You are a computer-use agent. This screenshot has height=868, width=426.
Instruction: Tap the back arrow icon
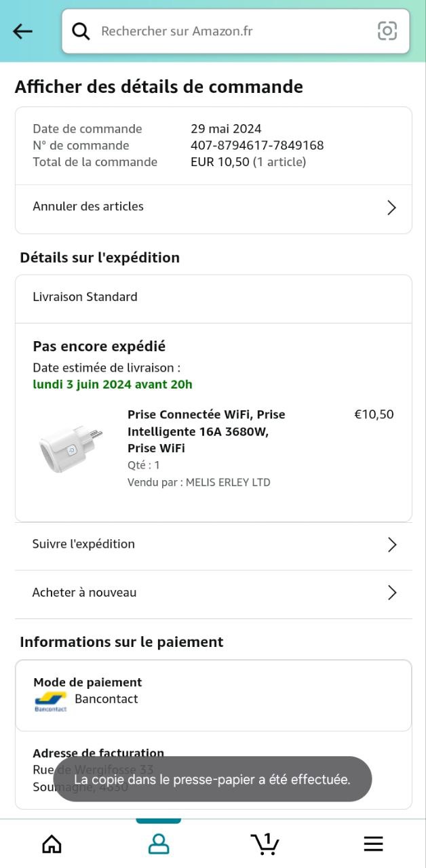pyautogui.click(x=22, y=31)
